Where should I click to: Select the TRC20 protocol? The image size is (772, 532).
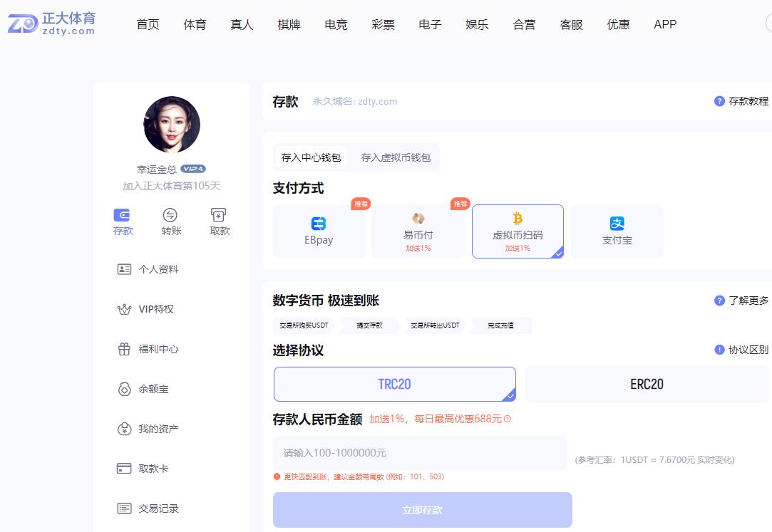click(x=394, y=383)
